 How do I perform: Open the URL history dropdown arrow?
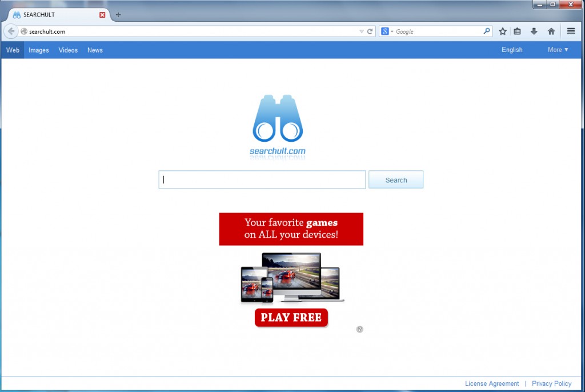pos(361,31)
